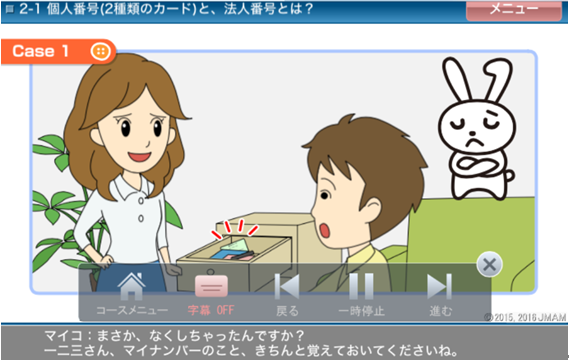Close the control overlay with X button
Viewport: 569px width, 360px height.
(x=489, y=265)
